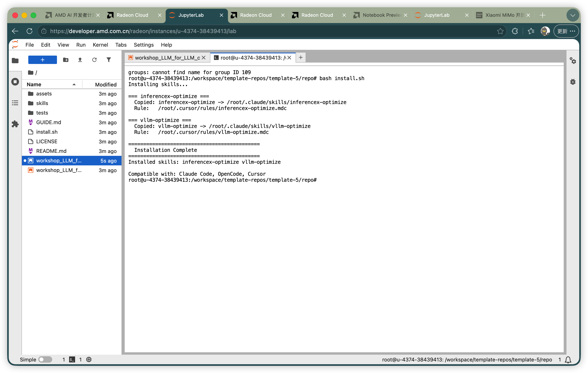
Task: Close the root terminal tab
Action: point(289,58)
